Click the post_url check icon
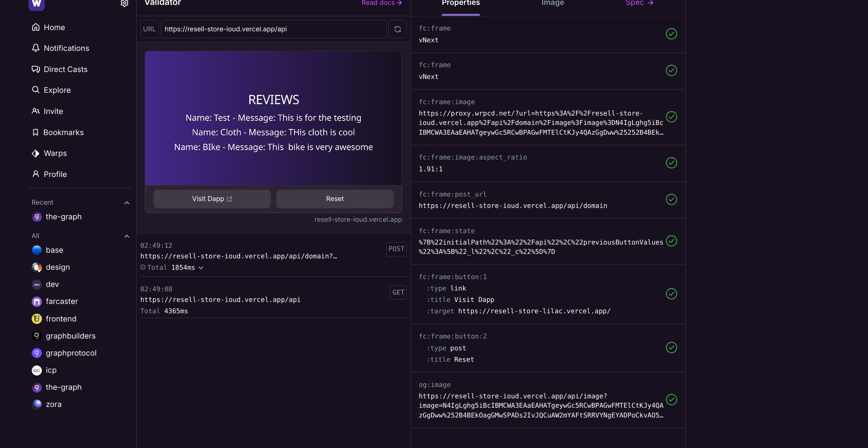Screen dimensions: 868x448 coord(671,199)
